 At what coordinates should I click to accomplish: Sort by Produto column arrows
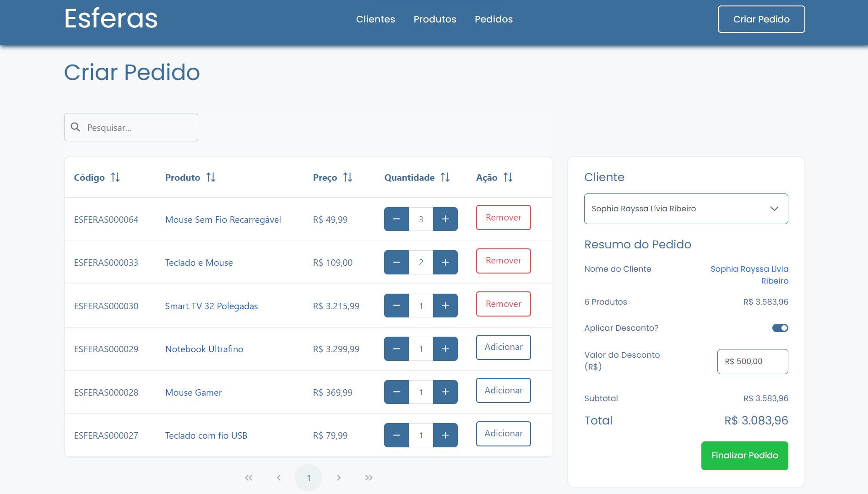click(x=211, y=177)
